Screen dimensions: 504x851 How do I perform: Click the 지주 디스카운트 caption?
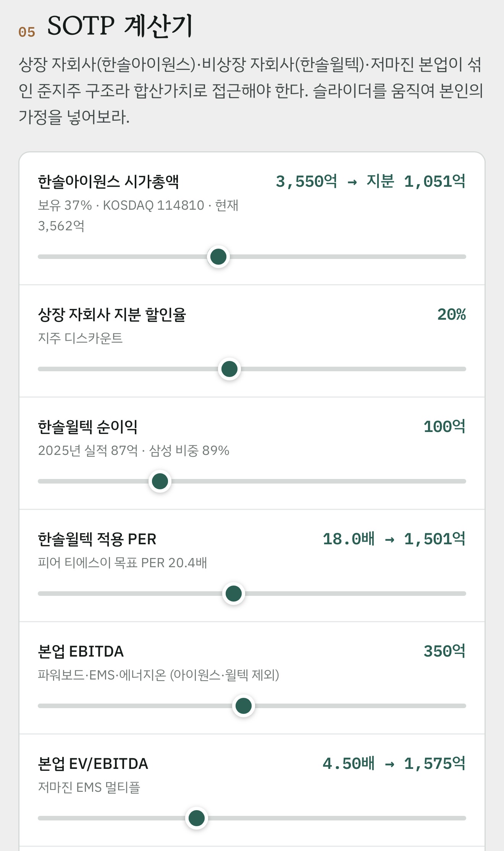pos(80,338)
